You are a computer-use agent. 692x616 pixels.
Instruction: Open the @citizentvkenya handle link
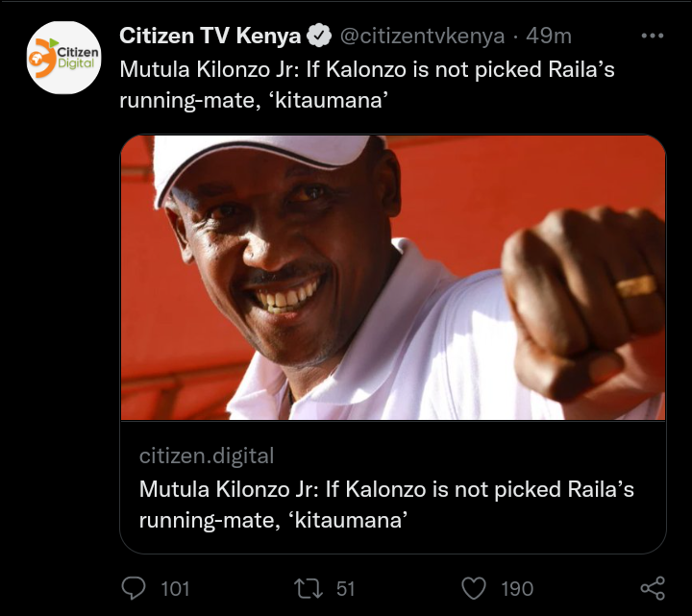pyautogui.click(x=422, y=36)
